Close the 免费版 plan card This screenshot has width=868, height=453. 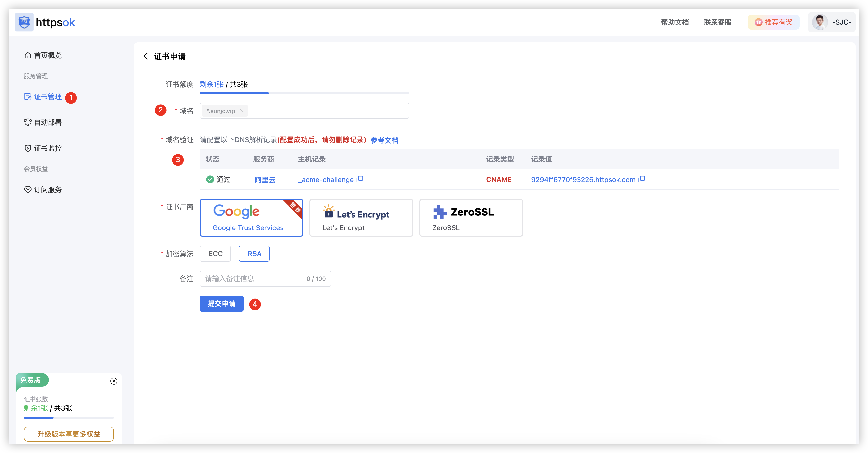[x=114, y=381]
